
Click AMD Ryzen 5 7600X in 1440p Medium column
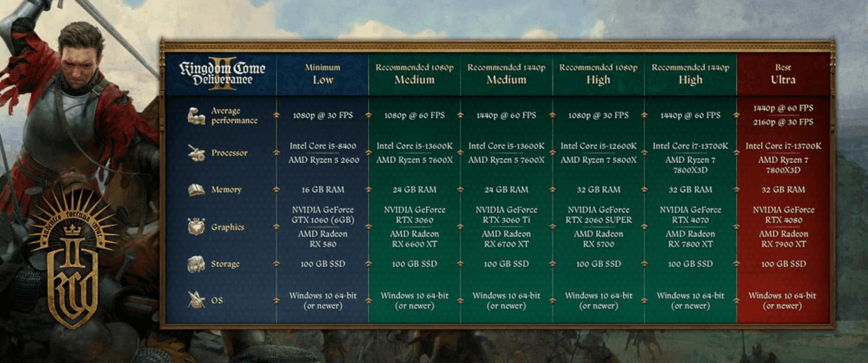click(x=506, y=160)
